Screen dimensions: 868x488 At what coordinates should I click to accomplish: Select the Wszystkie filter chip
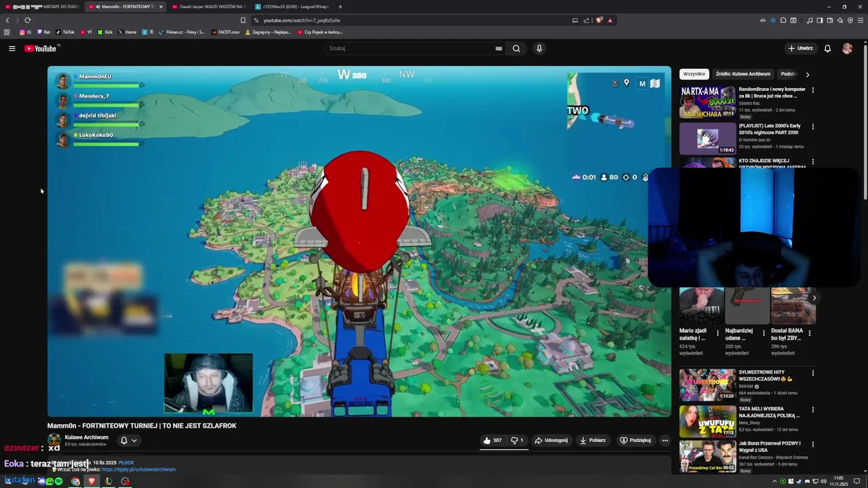coord(694,74)
